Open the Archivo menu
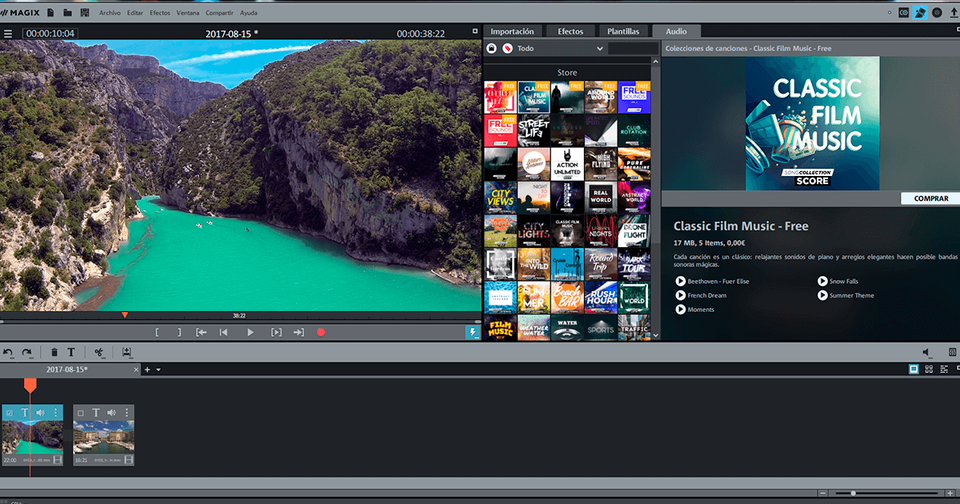960x504 pixels. coord(110,13)
